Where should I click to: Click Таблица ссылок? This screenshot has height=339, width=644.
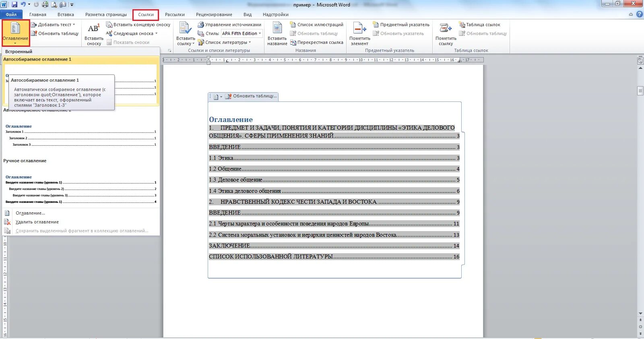click(480, 25)
